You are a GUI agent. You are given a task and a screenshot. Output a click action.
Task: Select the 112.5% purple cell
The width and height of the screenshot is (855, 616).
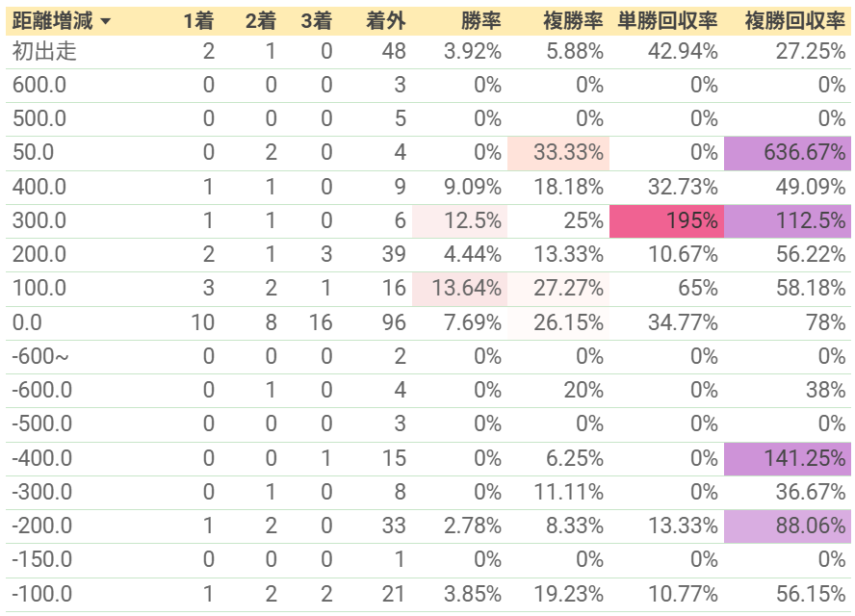coord(788,221)
